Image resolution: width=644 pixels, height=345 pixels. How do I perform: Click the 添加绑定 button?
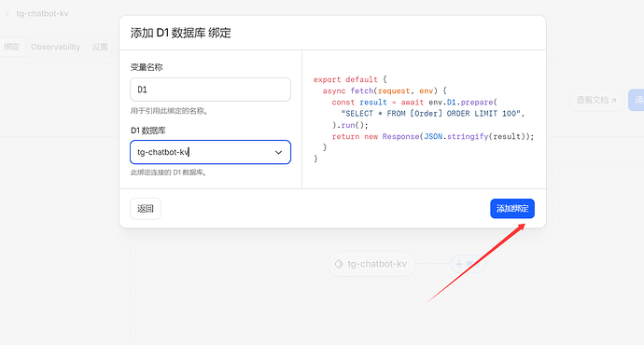coord(512,208)
